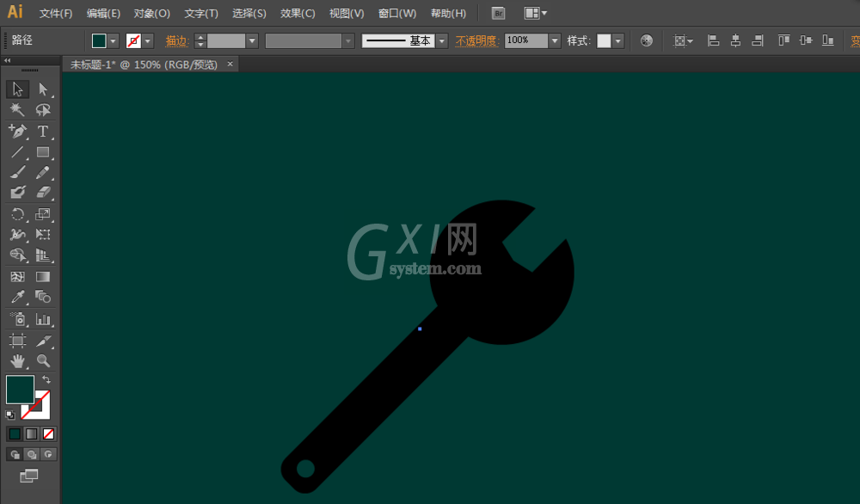Enable Draw Inside mode

pos(48,454)
